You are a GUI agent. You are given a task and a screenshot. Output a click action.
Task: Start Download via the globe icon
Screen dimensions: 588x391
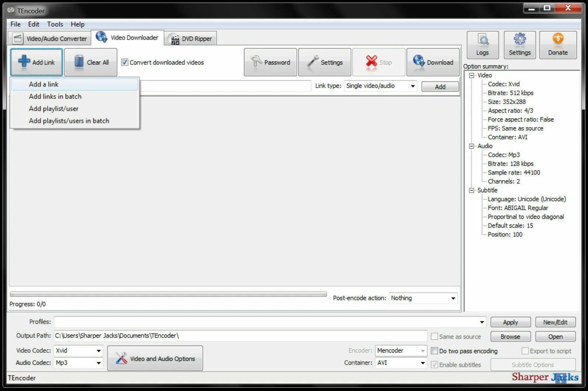419,62
